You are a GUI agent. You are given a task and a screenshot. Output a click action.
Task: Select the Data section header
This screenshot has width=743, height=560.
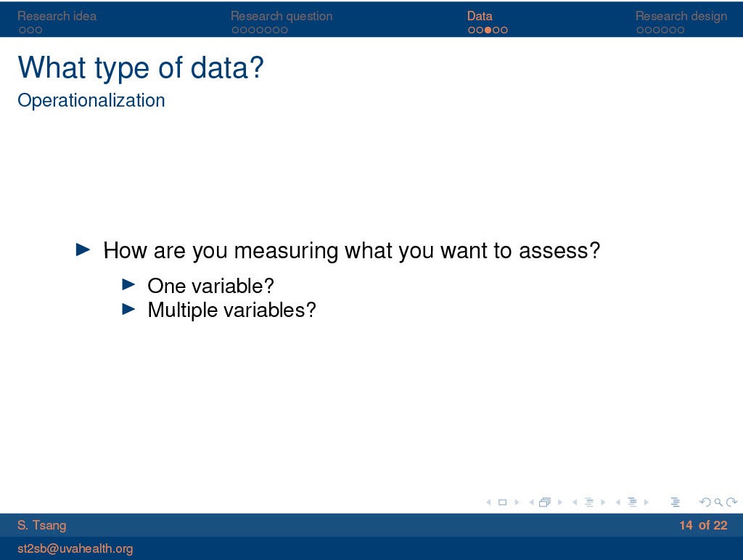pyautogui.click(x=480, y=16)
